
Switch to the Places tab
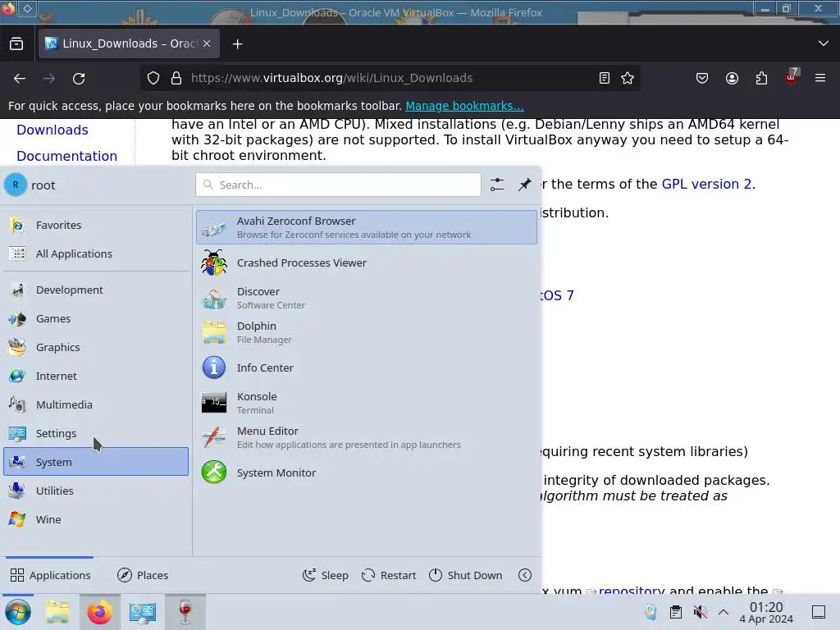[143, 575]
